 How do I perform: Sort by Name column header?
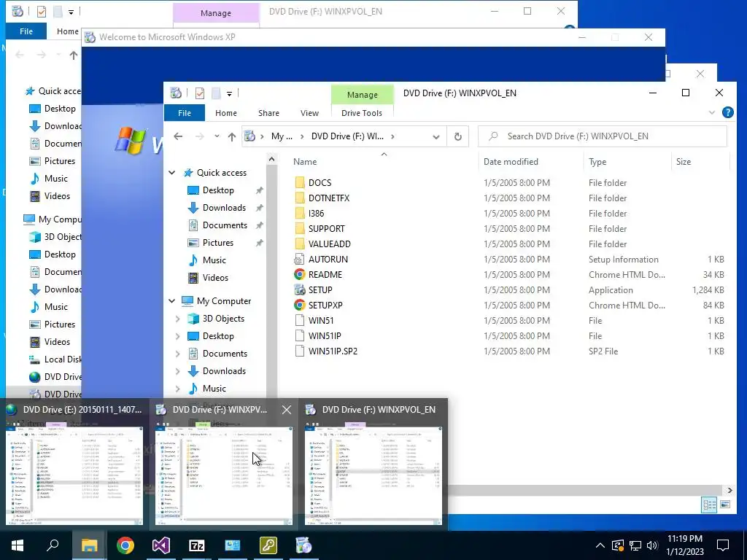(305, 162)
